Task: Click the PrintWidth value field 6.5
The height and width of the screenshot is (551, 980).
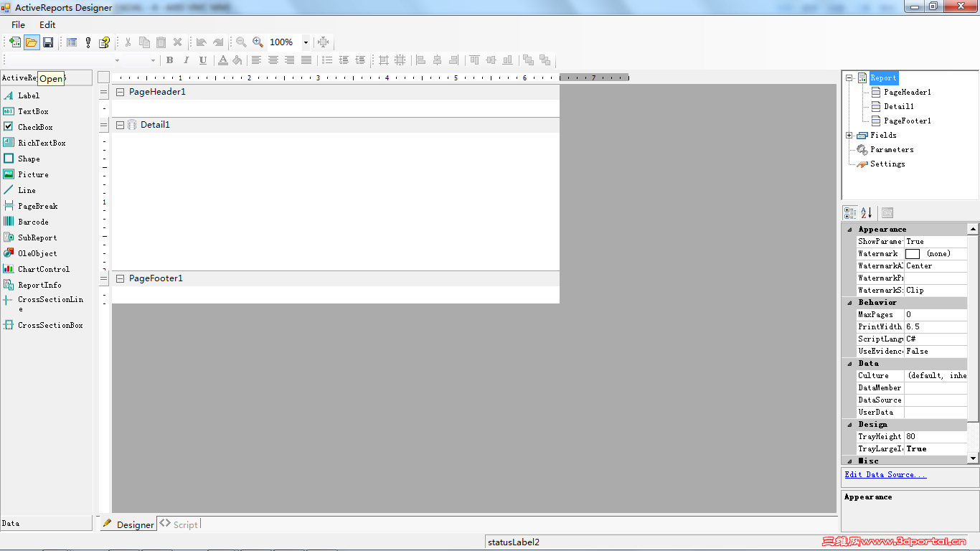Action: pos(936,326)
